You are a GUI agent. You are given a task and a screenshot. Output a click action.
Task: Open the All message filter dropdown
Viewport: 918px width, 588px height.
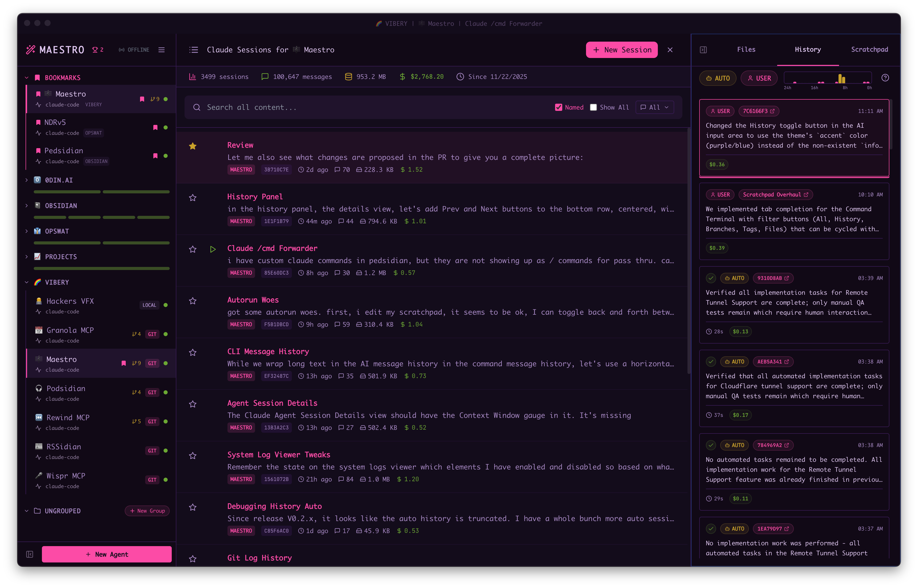pos(655,107)
